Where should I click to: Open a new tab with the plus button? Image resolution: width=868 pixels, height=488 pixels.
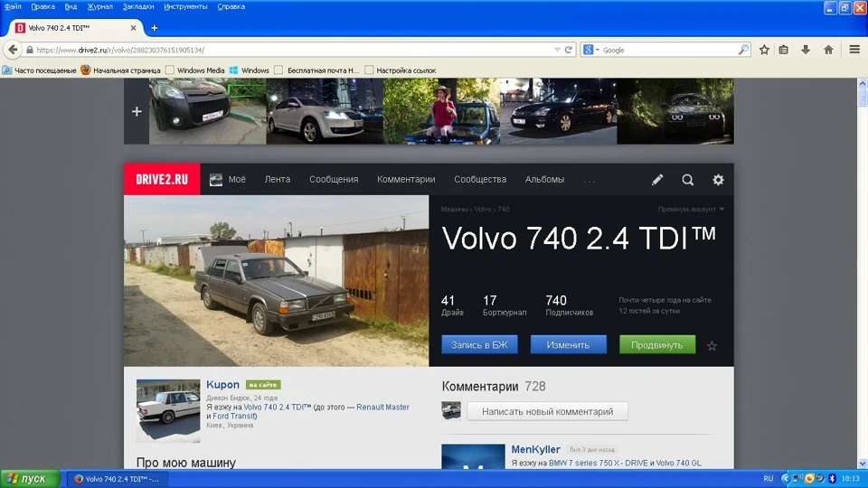click(154, 28)
